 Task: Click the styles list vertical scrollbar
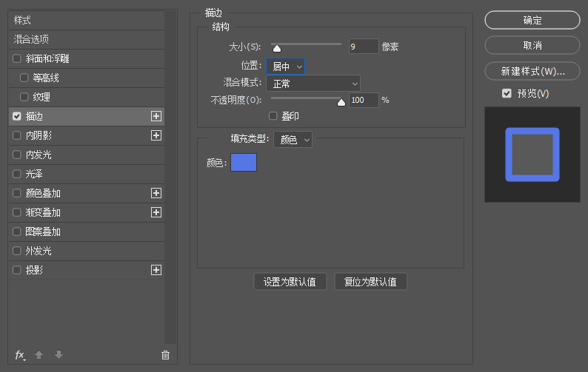pos(170,177)
